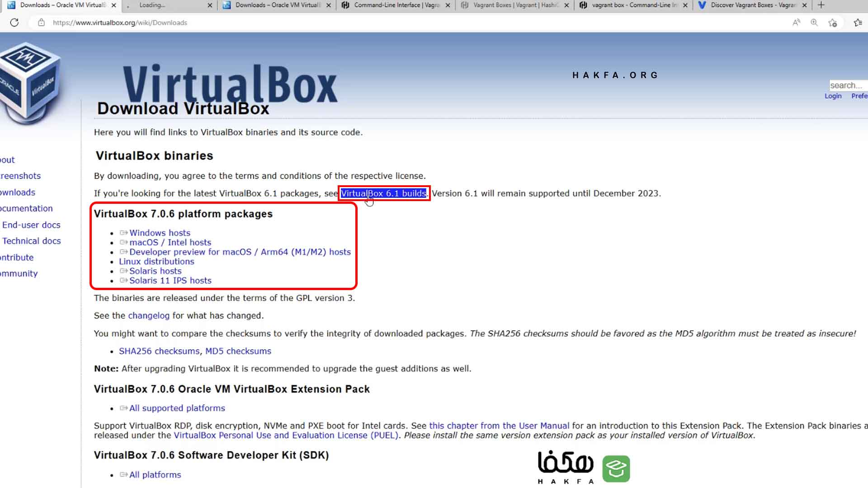Screen dimensions: 868x488
Task: Open the zoom magnifier icon
Action: [814, 23]
